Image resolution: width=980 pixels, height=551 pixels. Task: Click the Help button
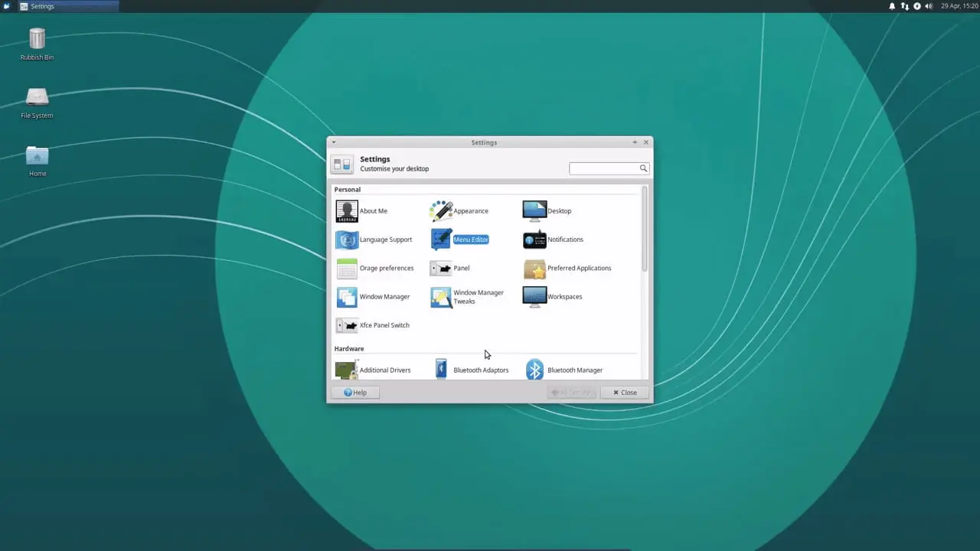[355, 393]
